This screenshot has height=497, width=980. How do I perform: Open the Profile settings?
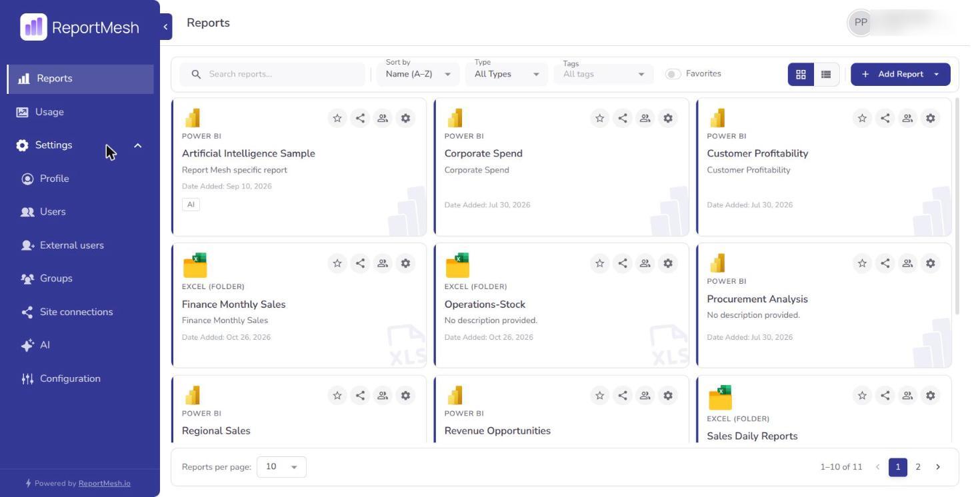click(80, 179)
